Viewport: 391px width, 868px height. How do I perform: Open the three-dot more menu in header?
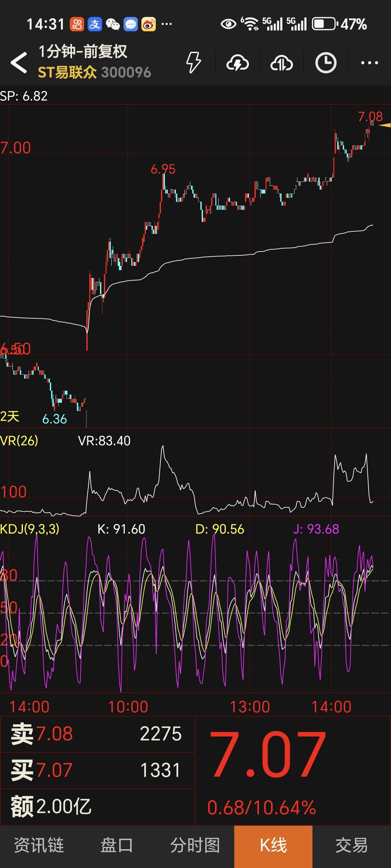(369, 63)
